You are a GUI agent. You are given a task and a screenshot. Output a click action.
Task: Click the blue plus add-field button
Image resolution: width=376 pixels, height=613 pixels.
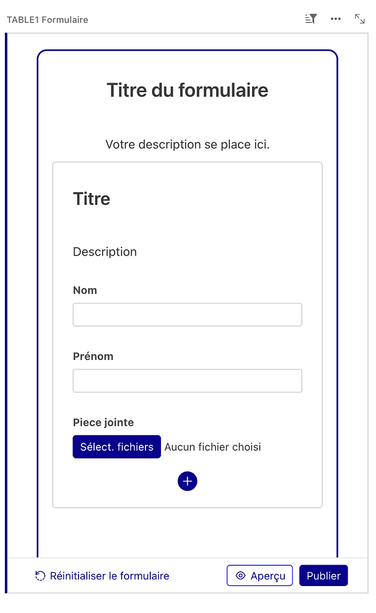[x=187, y=481]
